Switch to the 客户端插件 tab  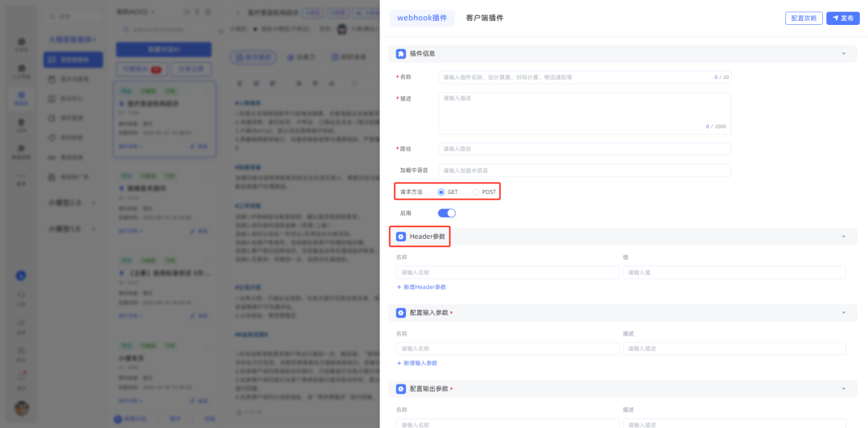tap(485, 18)
